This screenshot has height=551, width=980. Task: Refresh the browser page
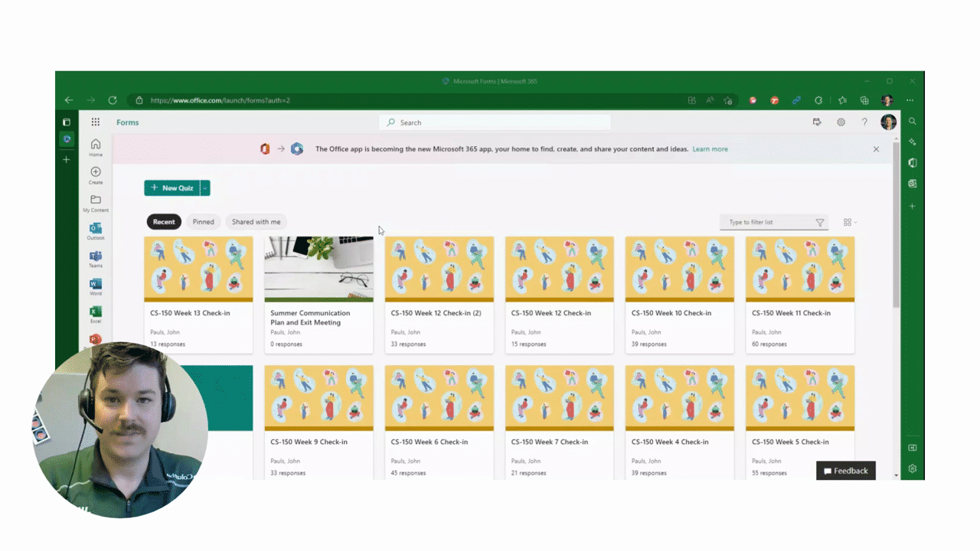click(113, 100)
